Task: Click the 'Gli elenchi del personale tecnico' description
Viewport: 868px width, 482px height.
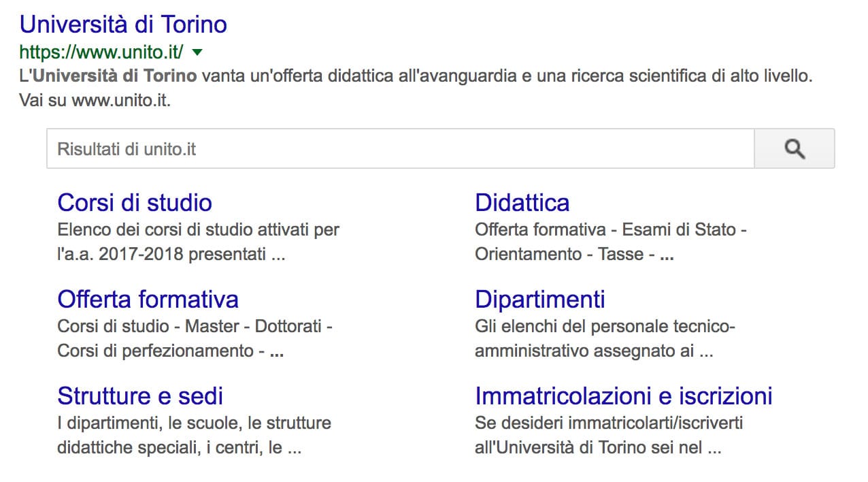Action: 605,338
